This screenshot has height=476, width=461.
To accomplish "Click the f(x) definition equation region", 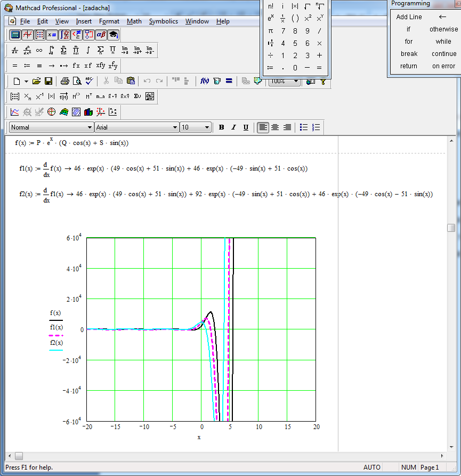I will point(72,142).
